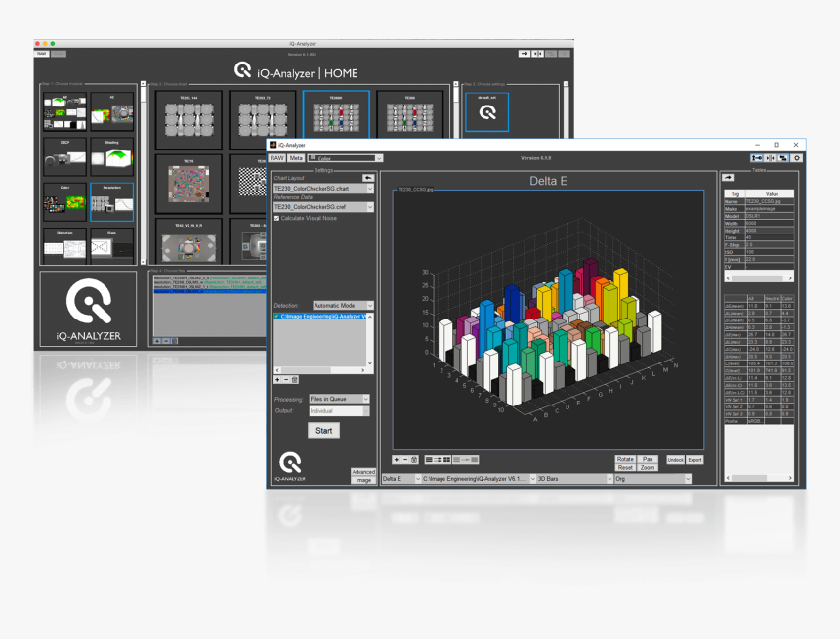Viewport: 840px width, 639px height.
Task: Select the single-row layout icon below the plot
Action: point(429,460)
